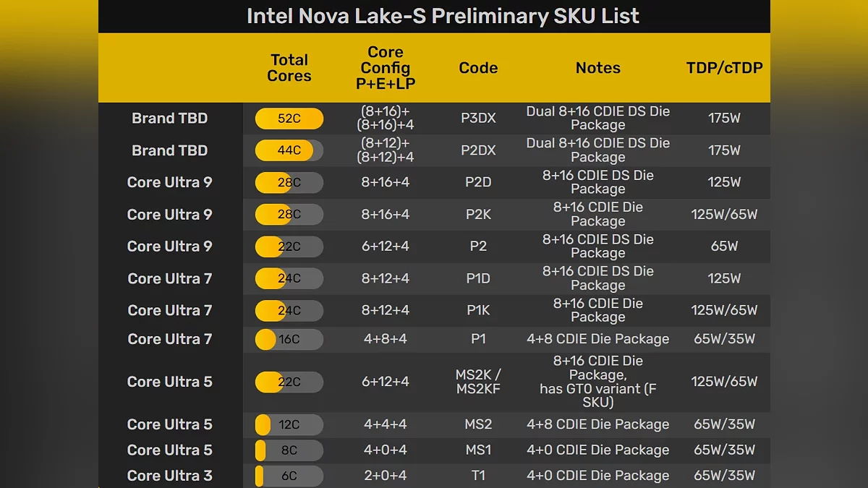Select the P1 code cell
This screenshot has width=868, height=488.
point(478,339)
